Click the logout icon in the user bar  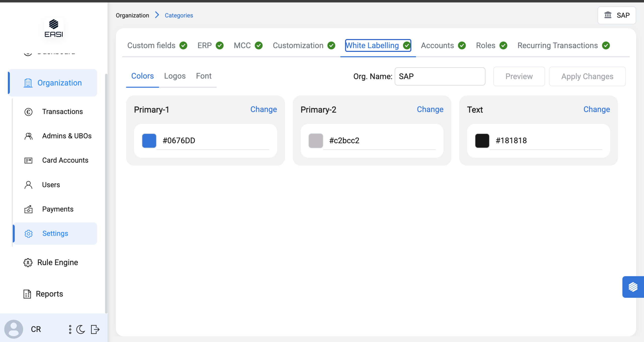coord(95,329)
